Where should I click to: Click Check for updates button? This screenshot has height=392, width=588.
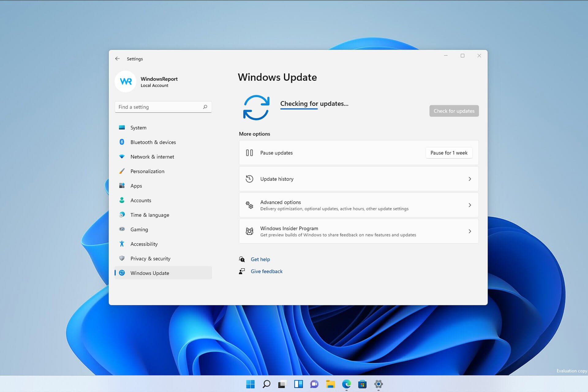click(454, 111)
